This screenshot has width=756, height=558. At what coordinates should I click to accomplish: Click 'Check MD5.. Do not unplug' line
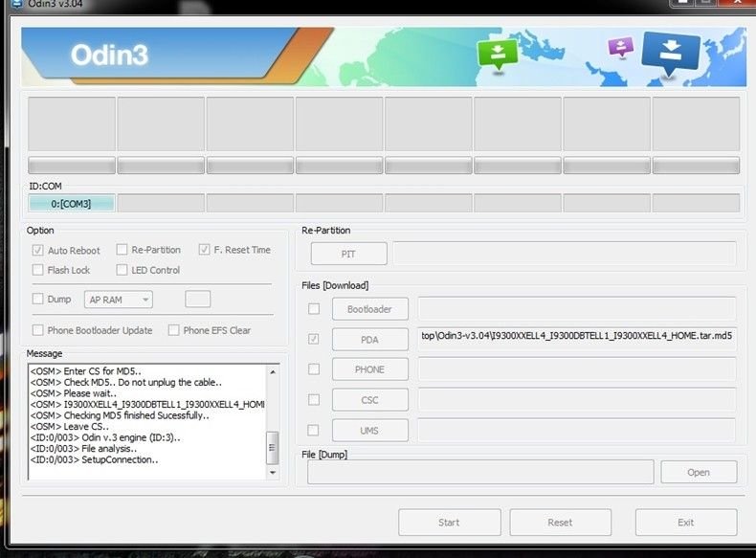click(x=125, y=382)
